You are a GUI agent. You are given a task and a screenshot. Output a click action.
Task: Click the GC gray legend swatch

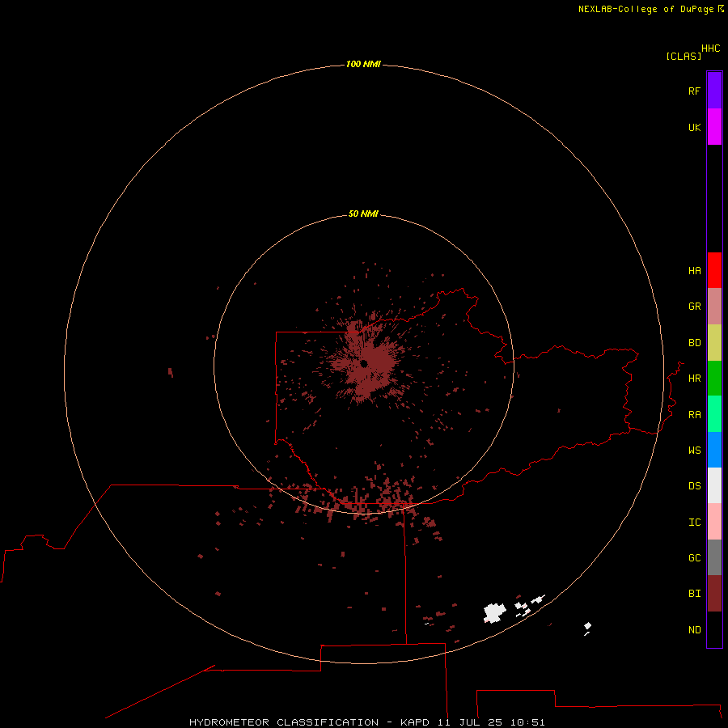714,557
